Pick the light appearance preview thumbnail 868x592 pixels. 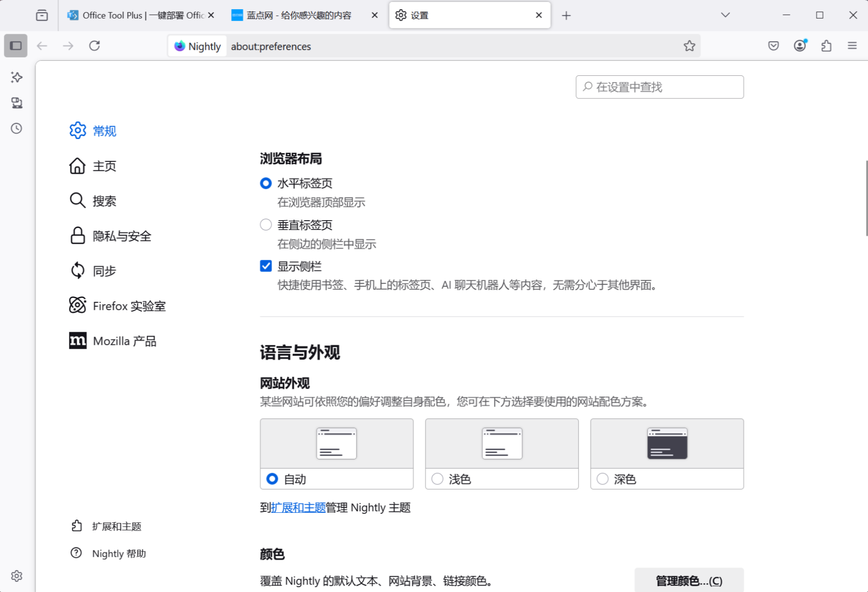(x=502, y=444)
